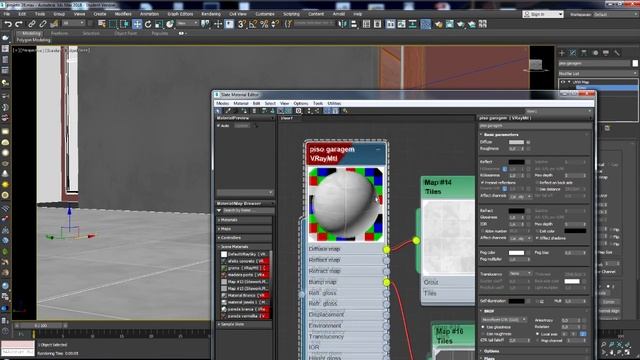Open the Utilities menu in Material Editor
The width and height of the screenshot is (640, 360).
pos(334,104)
